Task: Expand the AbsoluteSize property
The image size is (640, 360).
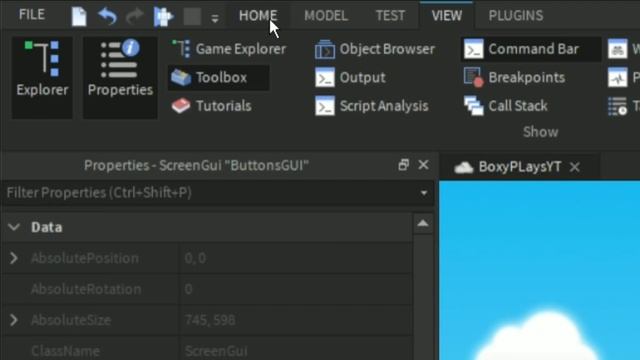Action: 13,320
